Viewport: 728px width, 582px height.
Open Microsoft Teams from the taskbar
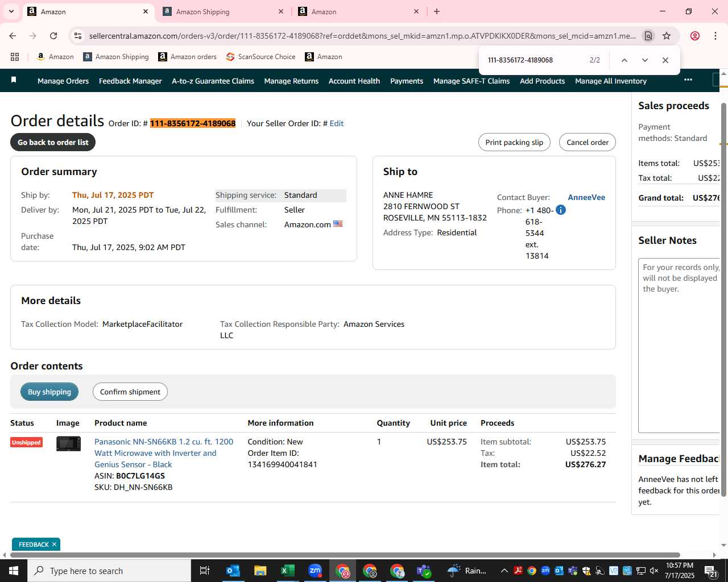pyautogui.click(x=424, y=571)
